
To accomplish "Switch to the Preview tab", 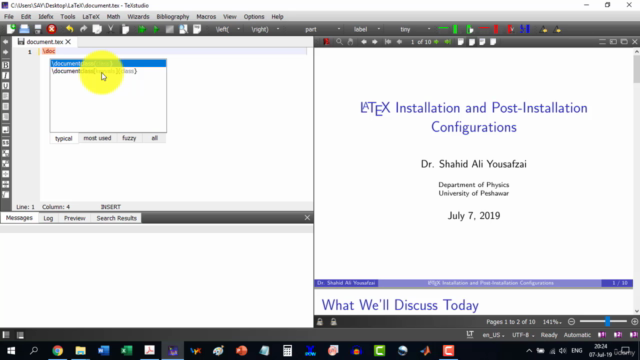I will click(75, 218).
